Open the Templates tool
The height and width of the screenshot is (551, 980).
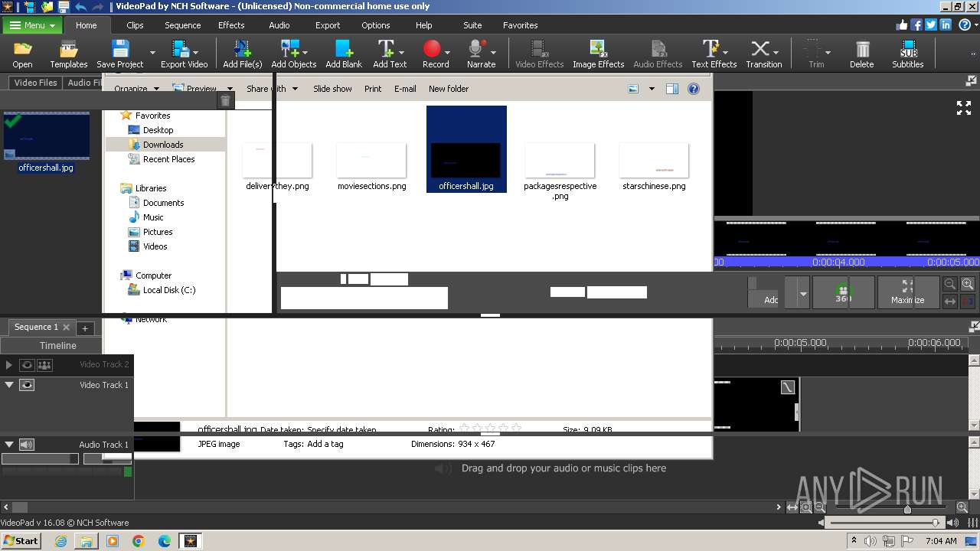tap(69, 54)
